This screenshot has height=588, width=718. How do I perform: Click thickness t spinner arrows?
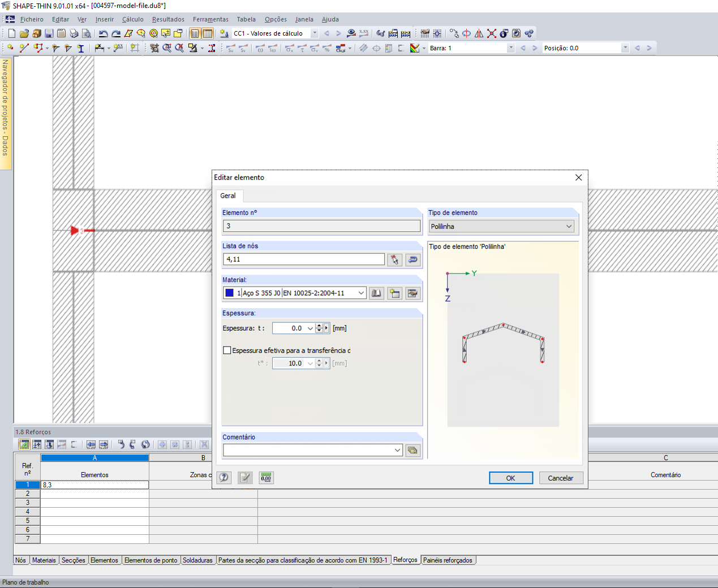pyautogui.click(x=319, y=328)
